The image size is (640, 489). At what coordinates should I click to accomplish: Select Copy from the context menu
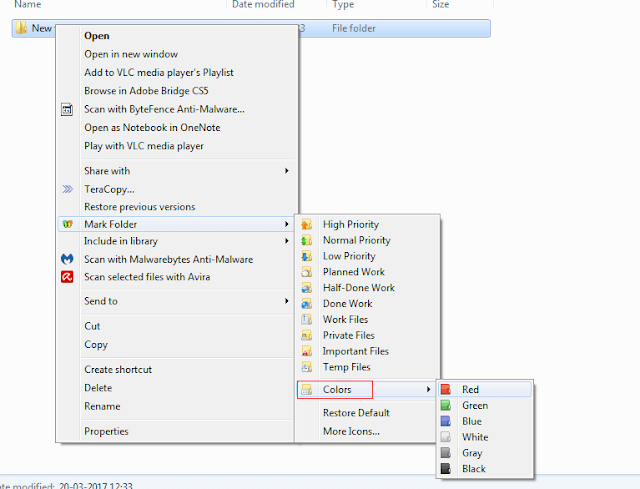pos(96,345)
